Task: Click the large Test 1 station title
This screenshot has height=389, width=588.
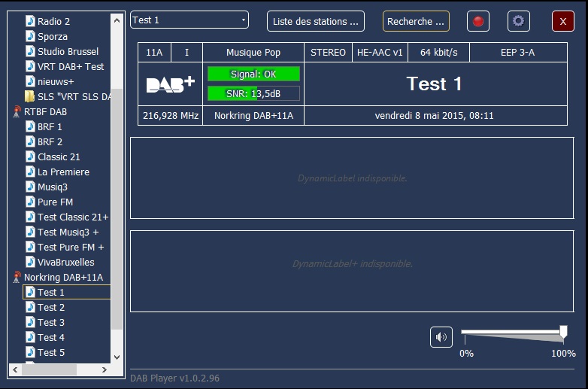Action: (434, 84)
